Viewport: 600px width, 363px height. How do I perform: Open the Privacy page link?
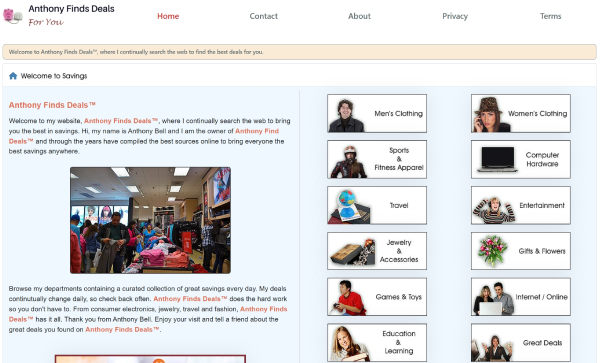pyautogui.click(x=455, y=16)
